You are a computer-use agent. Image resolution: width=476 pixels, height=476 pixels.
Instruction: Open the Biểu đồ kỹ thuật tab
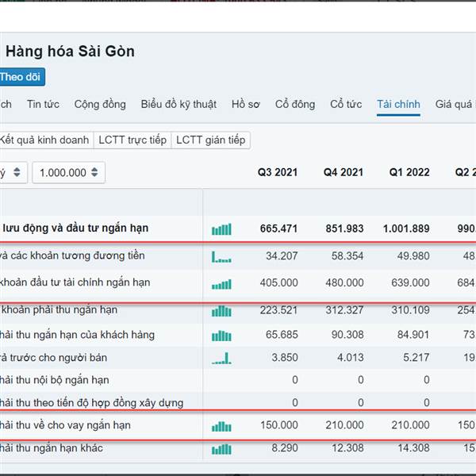coord(178,104)
